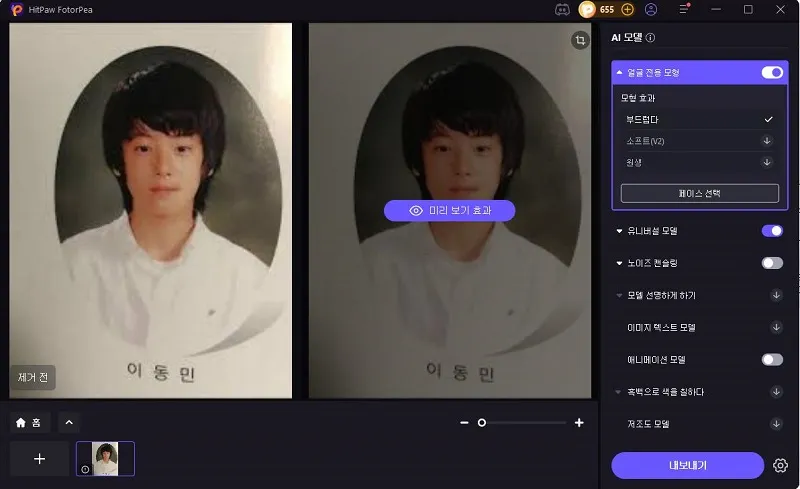Screen dimensions: 800x489
Task: Download the 이미지 텍스트 모델
Action: tap(776, 327)
